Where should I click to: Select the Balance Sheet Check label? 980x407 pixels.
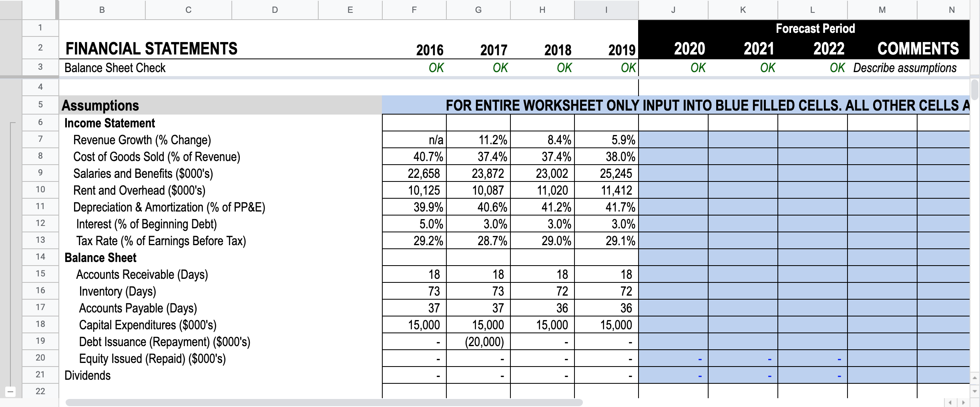[115, 68]
